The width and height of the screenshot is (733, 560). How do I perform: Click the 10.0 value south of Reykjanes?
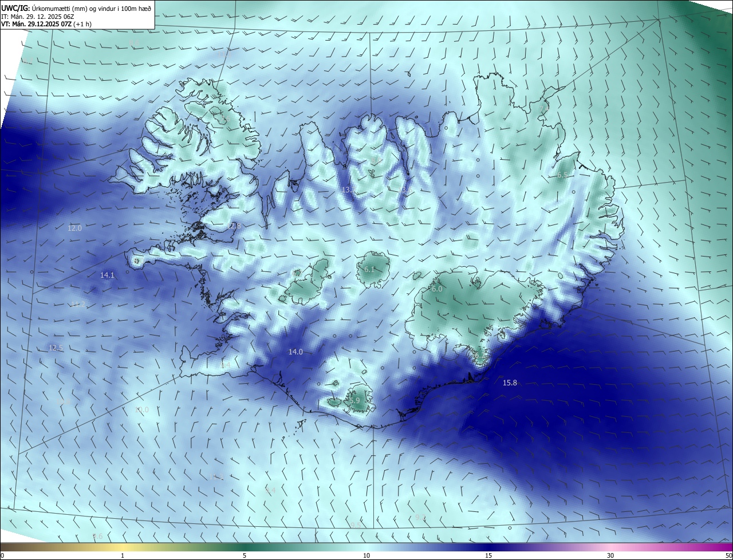(x=141, y=409)
